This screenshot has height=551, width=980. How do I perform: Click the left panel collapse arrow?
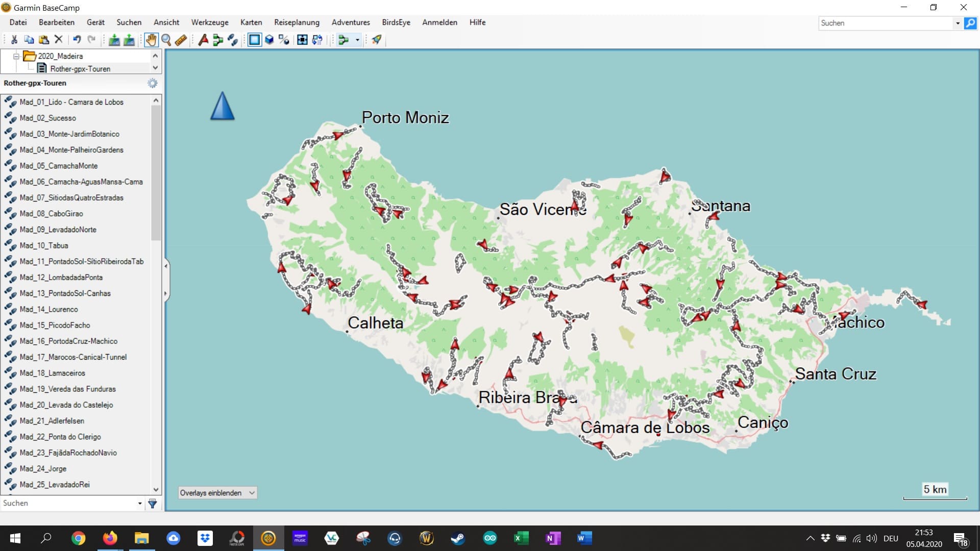click(165, 266)
